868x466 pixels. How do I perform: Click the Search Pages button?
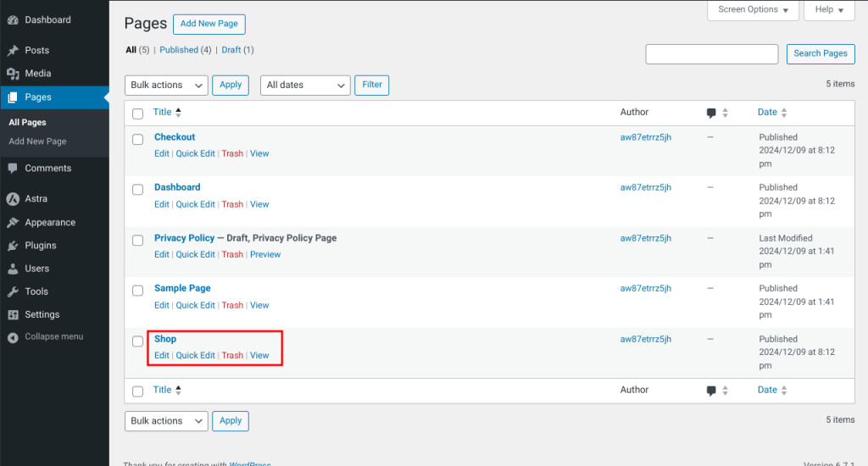point(820,53)
